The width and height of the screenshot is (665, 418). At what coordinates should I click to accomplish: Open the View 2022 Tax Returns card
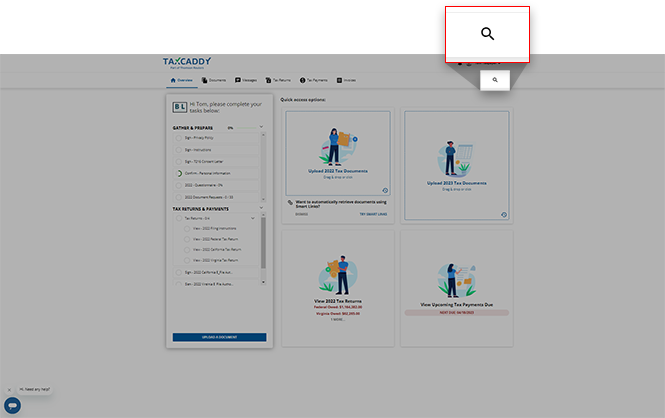coord(338,288)
